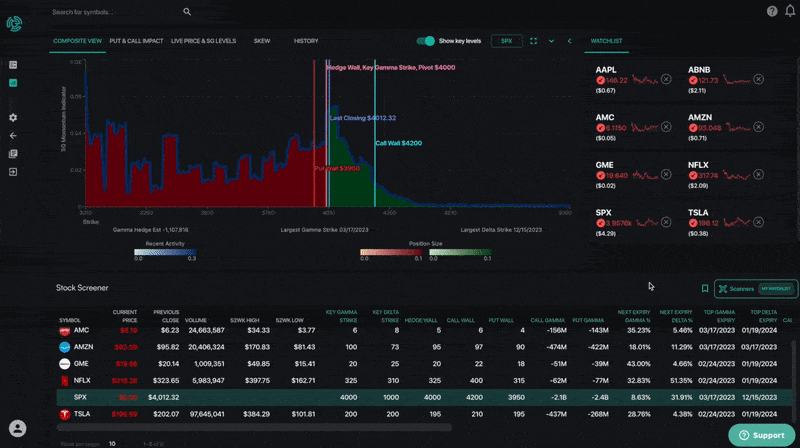Click the back arrow sidebar icon
This screenshot has height=448, width=800.
point(13,136)
